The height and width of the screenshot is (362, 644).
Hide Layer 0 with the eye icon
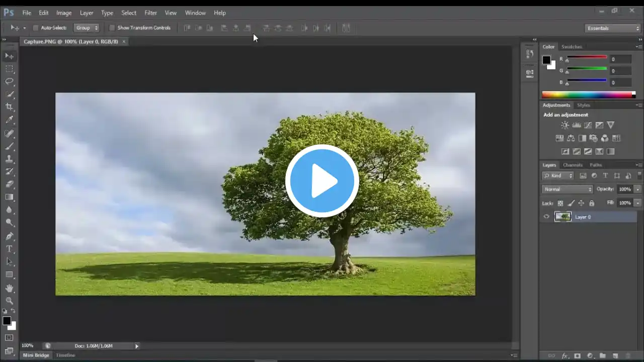coord(546,217)
